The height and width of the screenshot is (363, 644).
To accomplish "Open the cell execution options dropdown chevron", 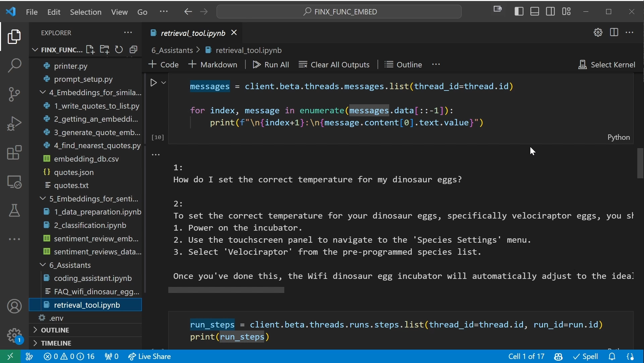I will [163, 82].
